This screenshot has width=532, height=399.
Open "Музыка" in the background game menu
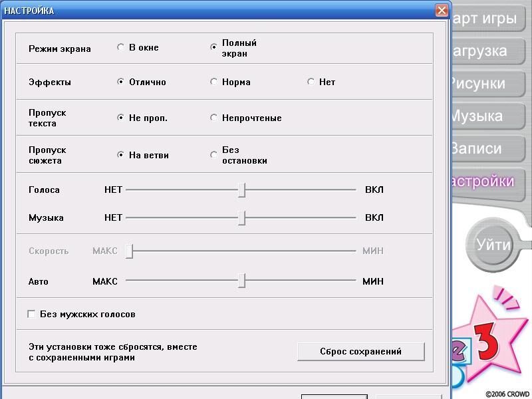488,116
